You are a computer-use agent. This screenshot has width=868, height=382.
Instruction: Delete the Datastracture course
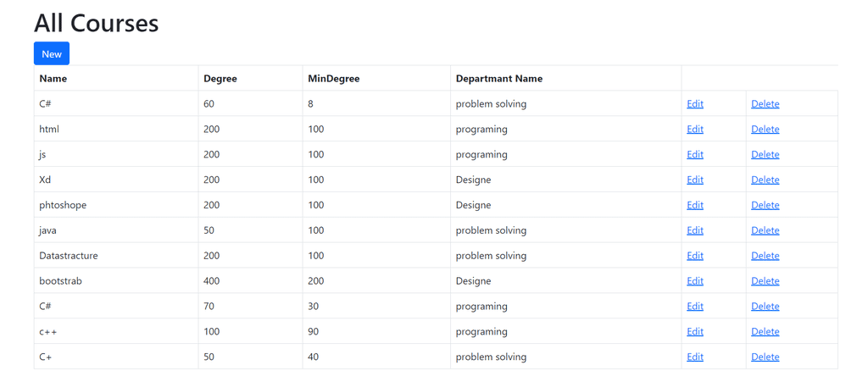coord(765,256)
